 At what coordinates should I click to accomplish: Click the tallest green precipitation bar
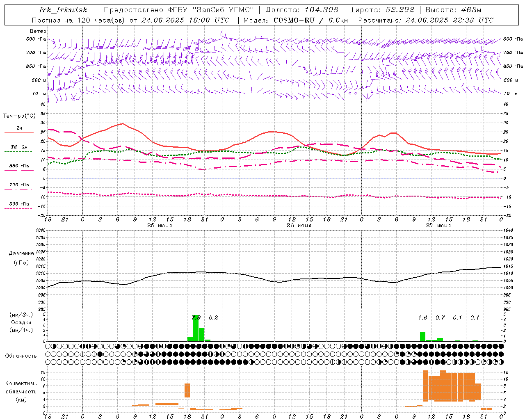[196, 328]
